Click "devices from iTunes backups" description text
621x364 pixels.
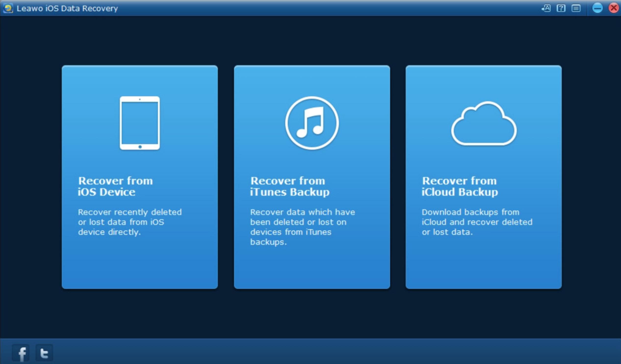click(291, 232)
